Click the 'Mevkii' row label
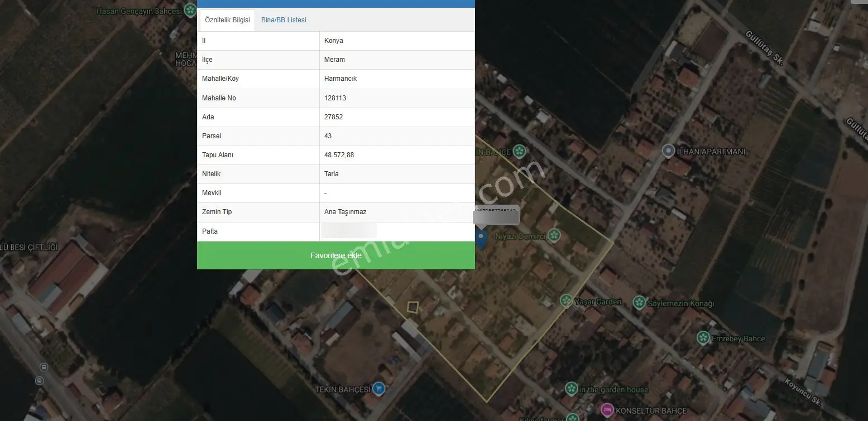 (212, 193)
